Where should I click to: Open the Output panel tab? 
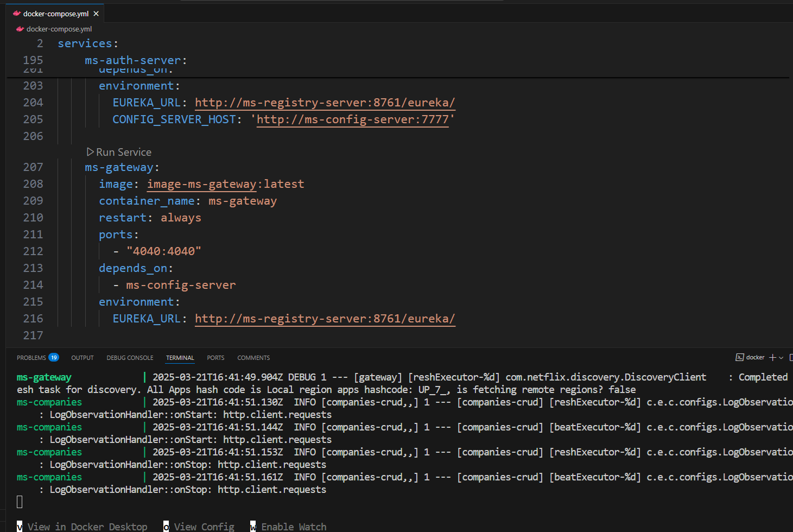[83, 358]
